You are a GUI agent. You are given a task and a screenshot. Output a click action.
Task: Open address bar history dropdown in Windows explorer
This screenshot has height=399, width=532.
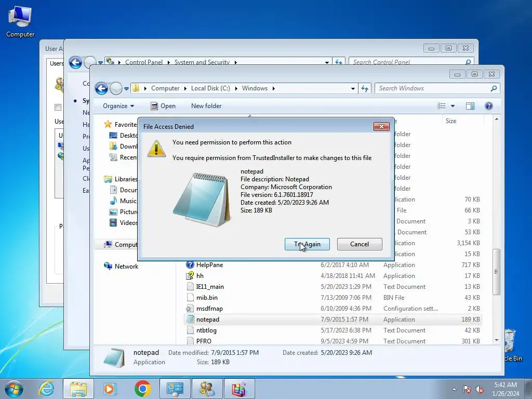click(353, 88)
